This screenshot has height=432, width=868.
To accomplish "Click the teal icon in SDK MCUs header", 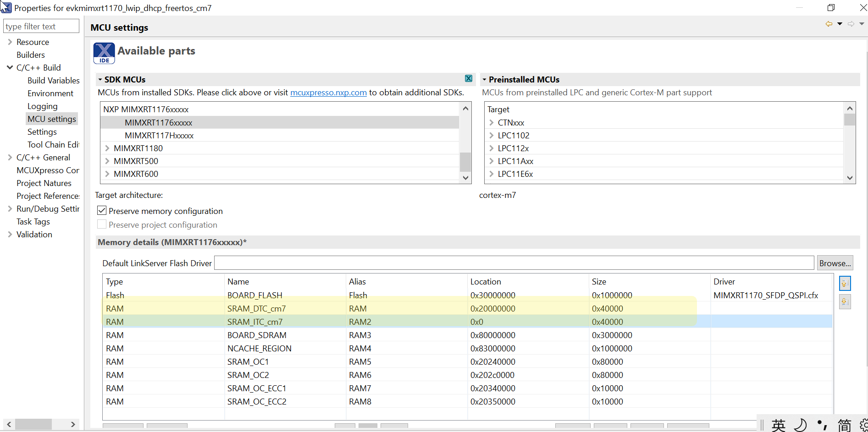I will coord(469,79).
